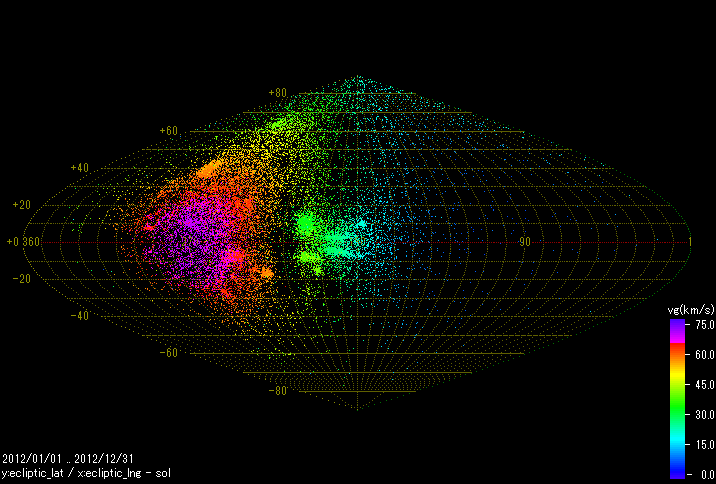Image resolution: width=716 pixels, height=484 pixels.
Task: Click the -40 latitude label
Action: [x=79, y=316]
